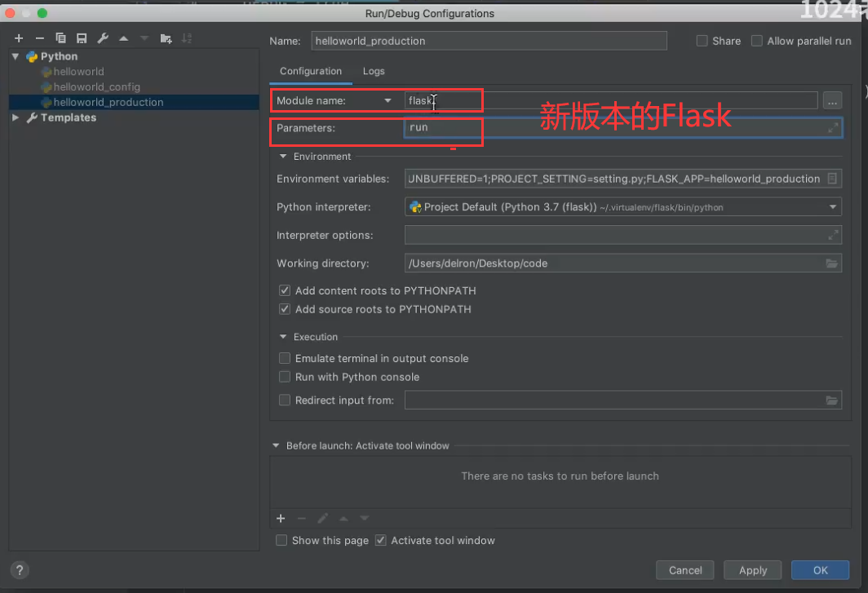Collapse the Environment section
The height and width of the screenshot is (593, 868).
click(283, 157)
